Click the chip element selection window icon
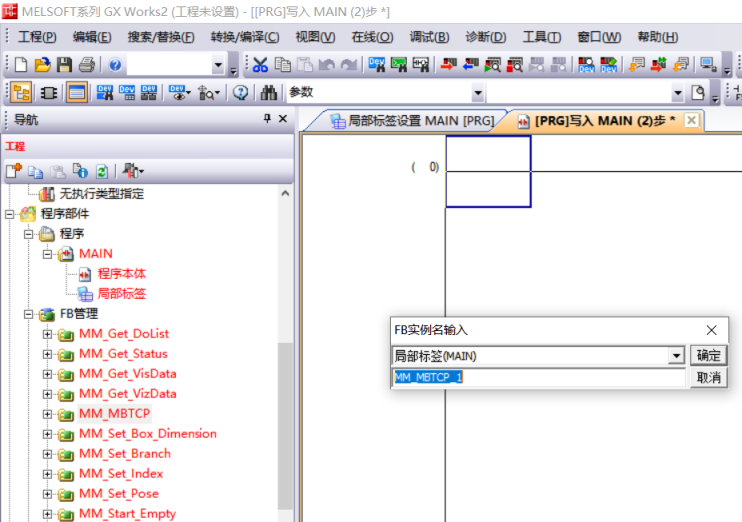 [49, 92]
